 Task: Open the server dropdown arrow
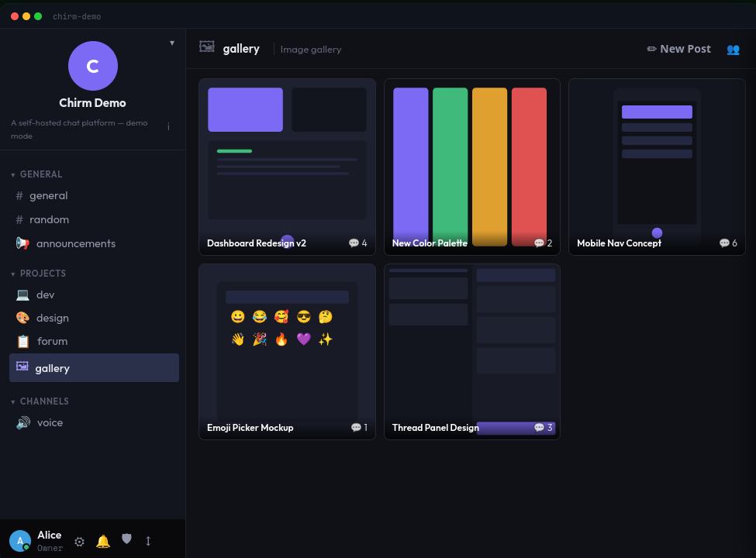(172, 43)
